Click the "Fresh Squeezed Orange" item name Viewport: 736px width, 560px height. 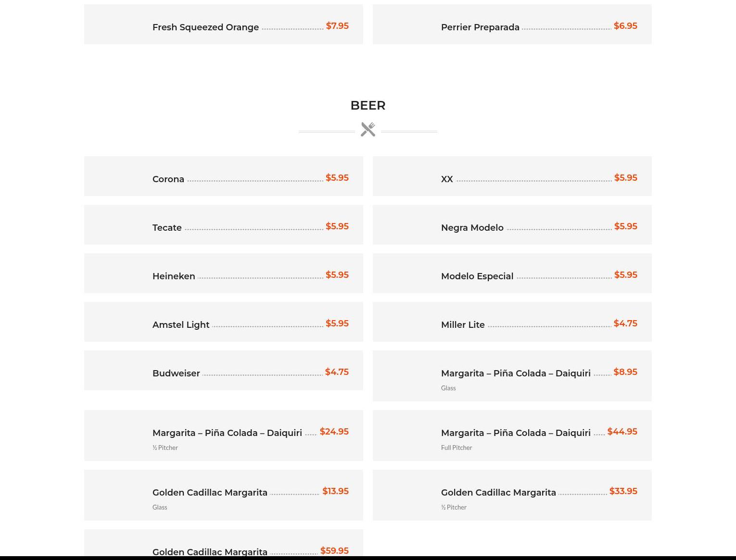click(x=205, y=27)
